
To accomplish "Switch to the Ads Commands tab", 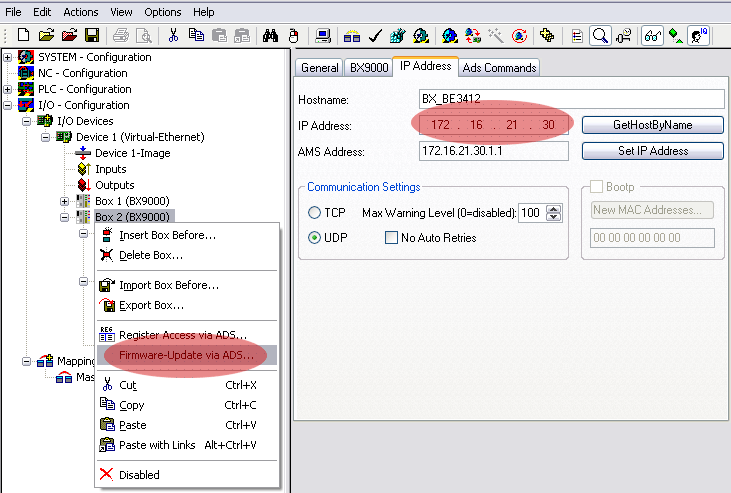I will tap(499, 68).
